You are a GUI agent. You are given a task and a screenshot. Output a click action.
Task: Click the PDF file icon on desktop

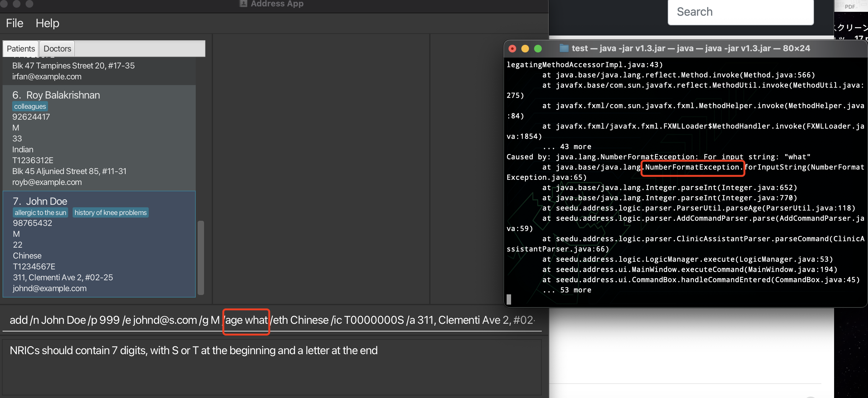(850, 6)
